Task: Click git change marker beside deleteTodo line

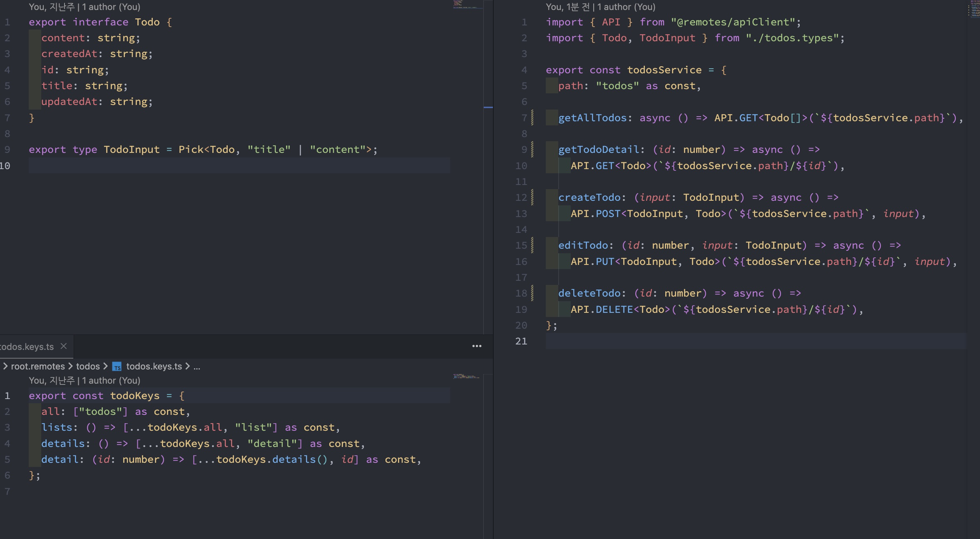Action: [x=532, y=293]
